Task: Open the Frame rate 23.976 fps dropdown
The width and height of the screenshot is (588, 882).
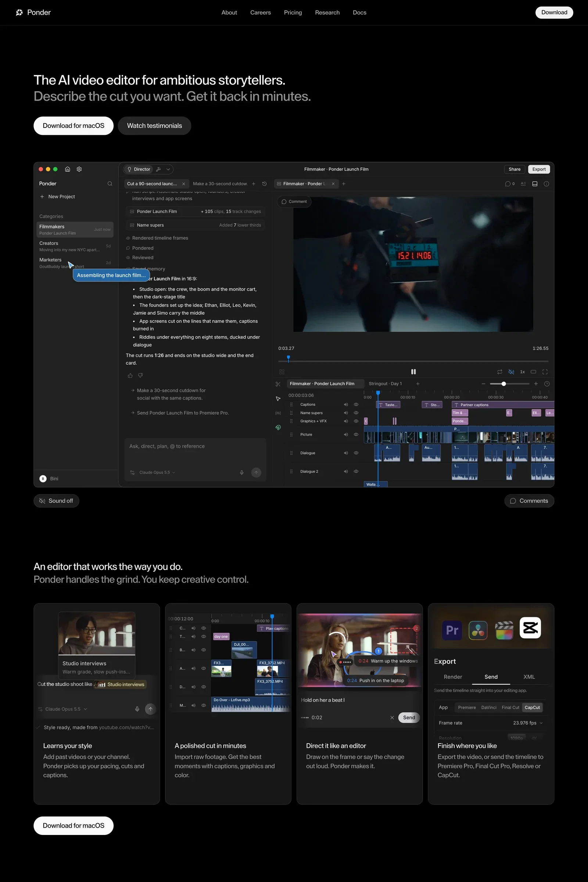Action: tap(528, 723)
